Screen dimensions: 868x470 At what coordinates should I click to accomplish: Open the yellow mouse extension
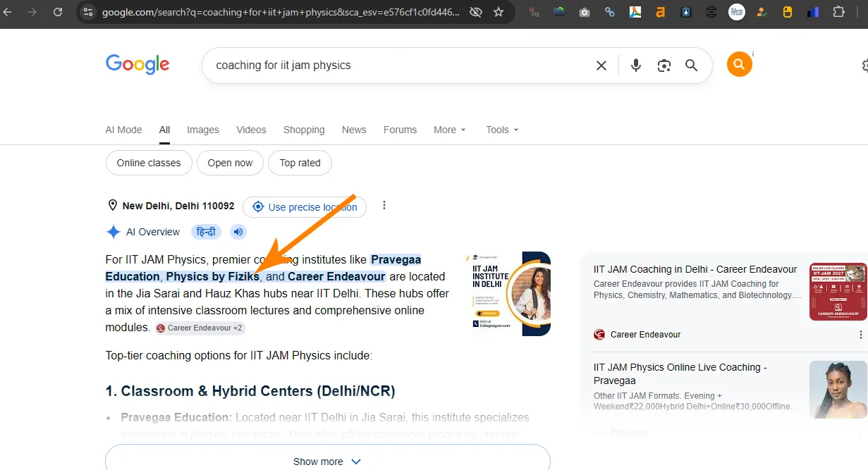click(788, 12)
